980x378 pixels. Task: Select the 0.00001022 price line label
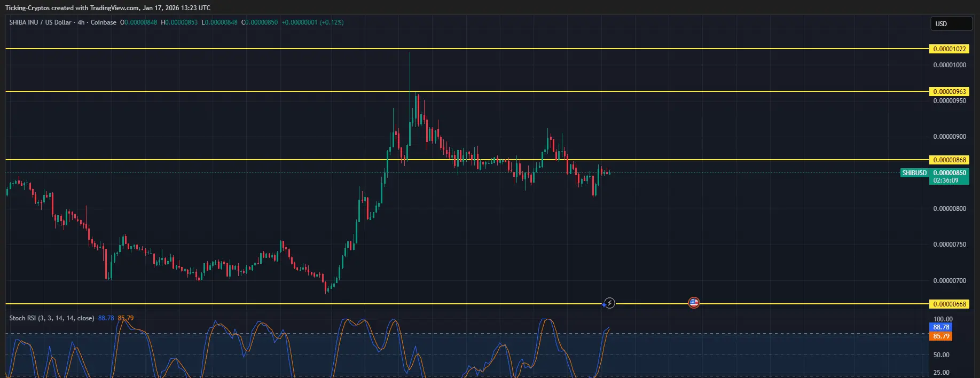click(950, 49)
